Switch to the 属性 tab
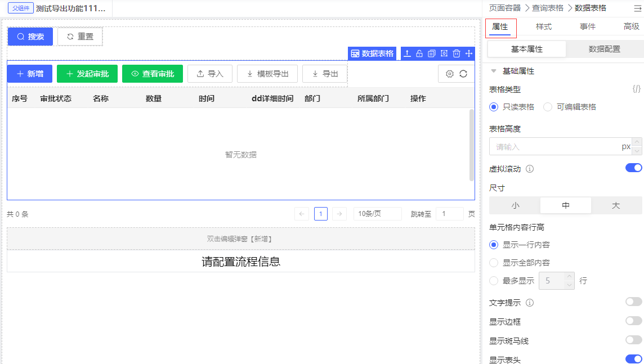 (500, 26)
